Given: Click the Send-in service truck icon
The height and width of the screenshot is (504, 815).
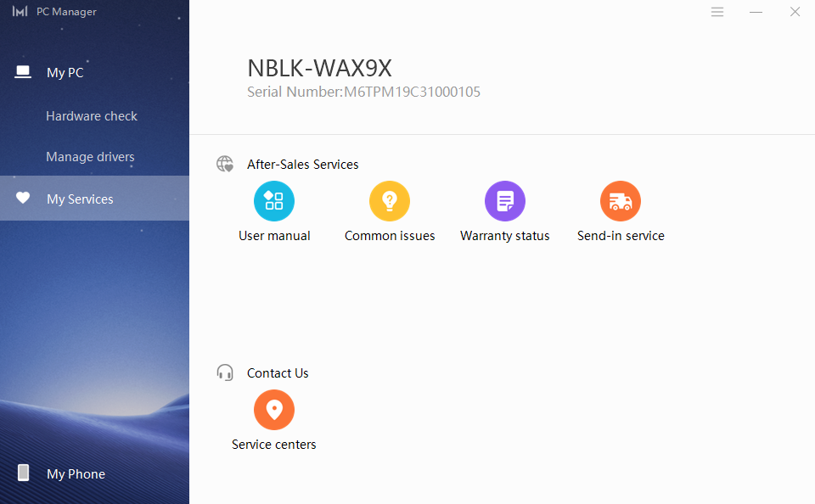Looking at the screenshot, I should click(x=620, y=201).
